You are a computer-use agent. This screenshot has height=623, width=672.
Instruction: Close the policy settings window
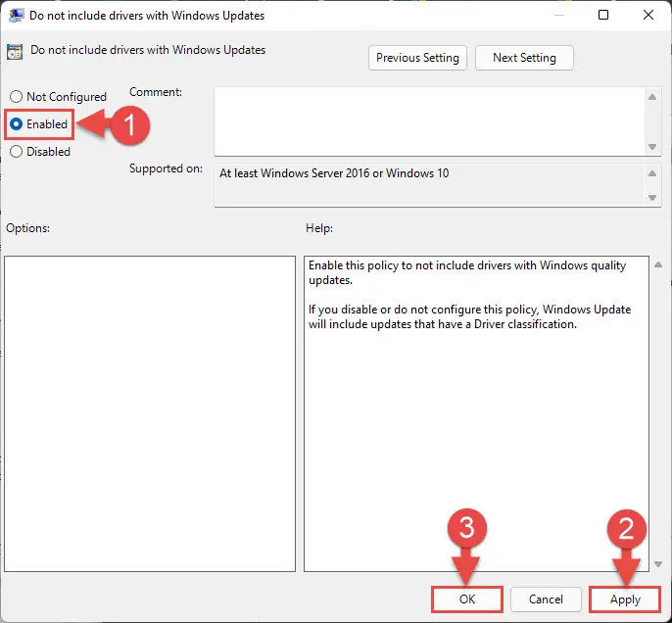pyautogui.click(x=648, y=15)
